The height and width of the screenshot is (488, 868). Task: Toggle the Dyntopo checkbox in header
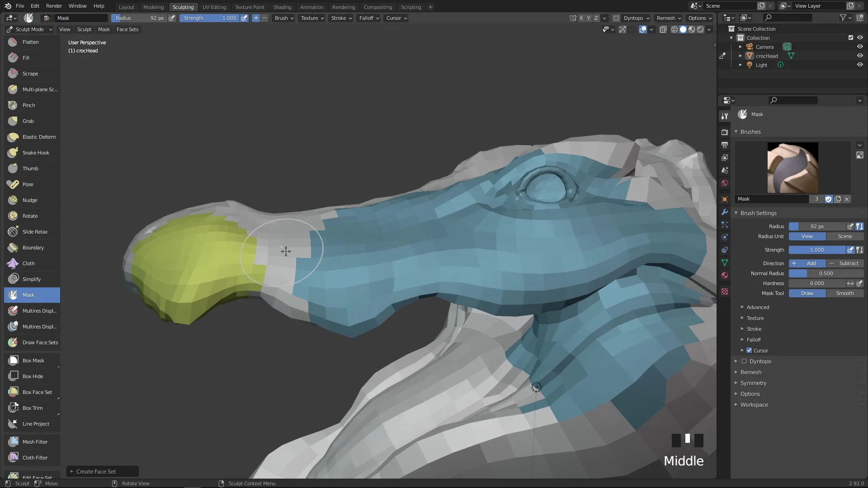616,18
